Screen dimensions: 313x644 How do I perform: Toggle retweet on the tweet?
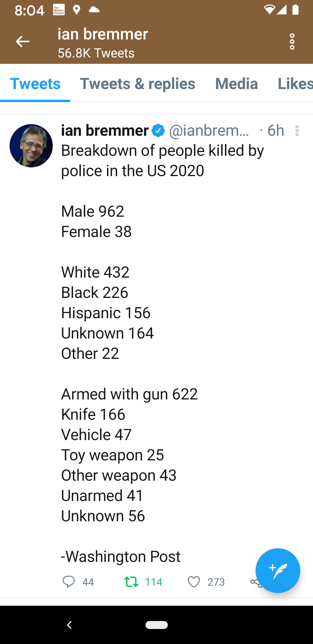(x=131, y=582)
